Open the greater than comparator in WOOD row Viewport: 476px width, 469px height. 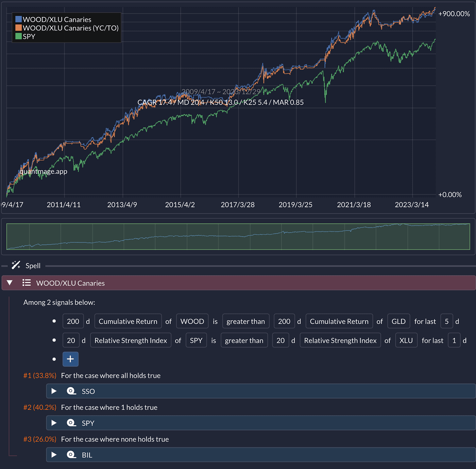(x=246, y=321)
